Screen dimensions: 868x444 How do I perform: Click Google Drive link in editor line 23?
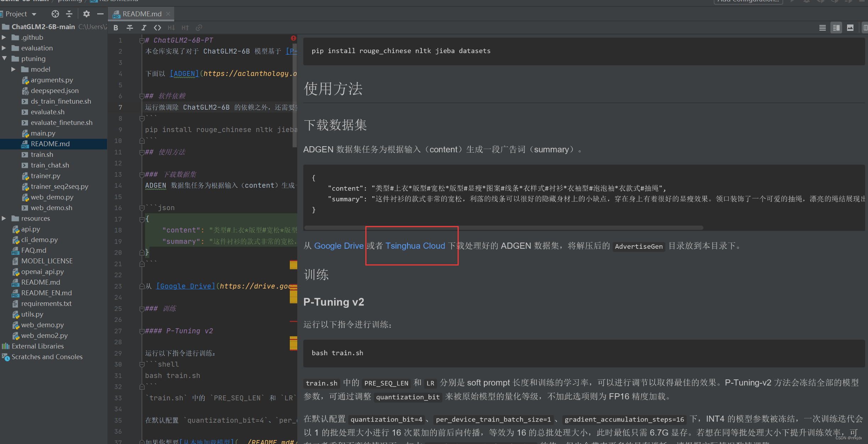pos(186,286)
